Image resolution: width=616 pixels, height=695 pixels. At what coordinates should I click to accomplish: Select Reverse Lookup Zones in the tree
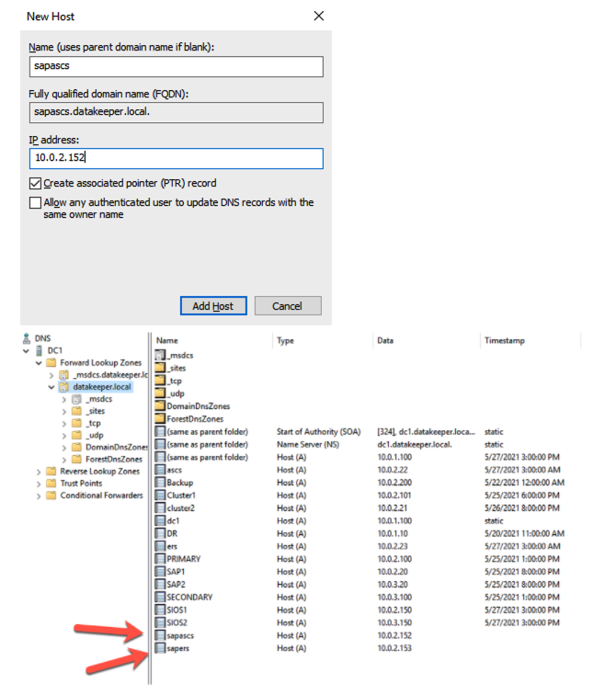click(x=99, y=472)
